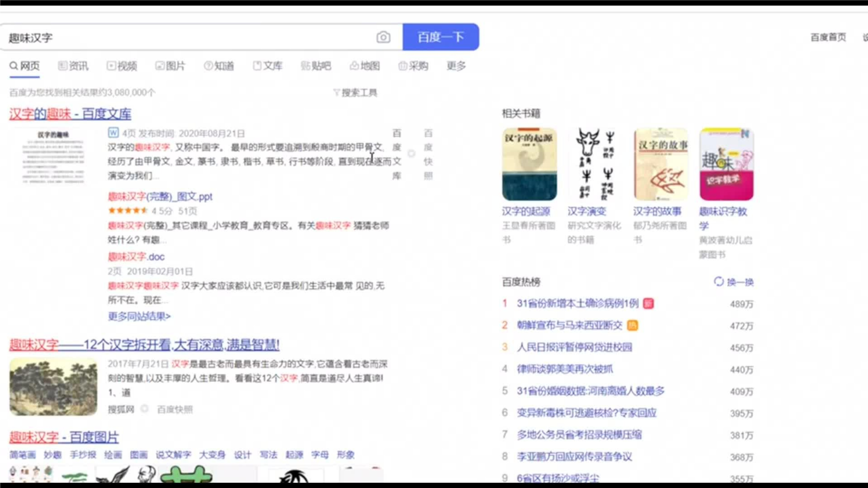Open 百度快照 under the 搜狐网 result
868x488 pixels.
(175, 410)
